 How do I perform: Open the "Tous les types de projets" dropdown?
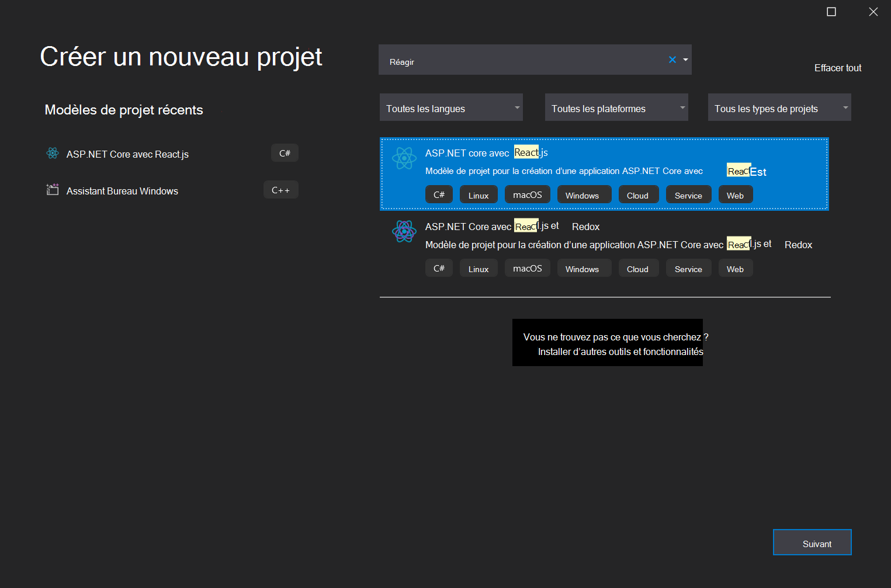(779, 107)
